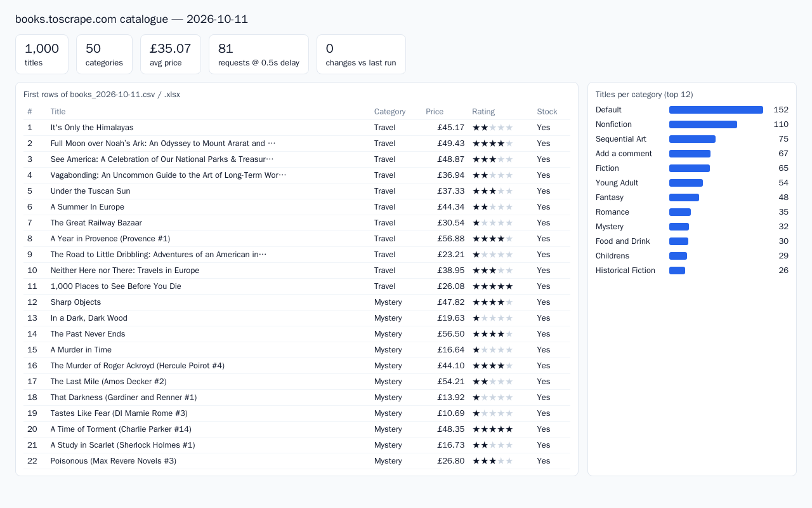Click the Historical Fiction count 26
This screenshot has height=508, width=812.
[x=783, y=271]
